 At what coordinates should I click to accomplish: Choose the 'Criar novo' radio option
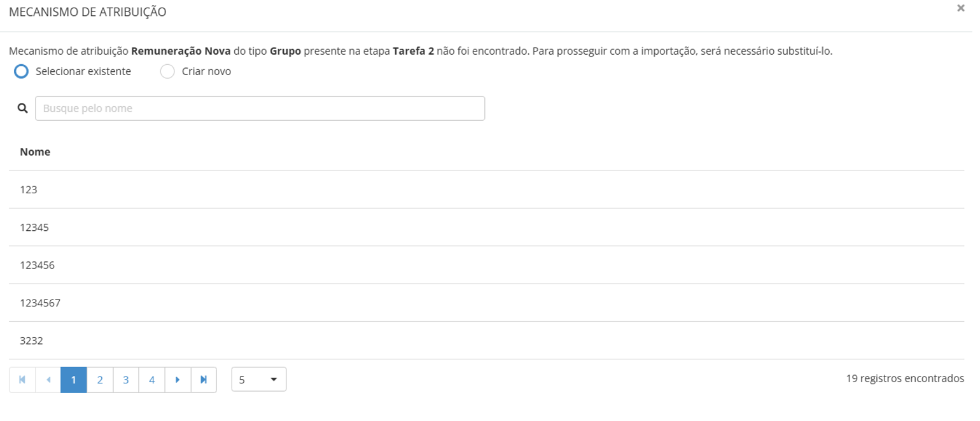click(x=167, y=71)
